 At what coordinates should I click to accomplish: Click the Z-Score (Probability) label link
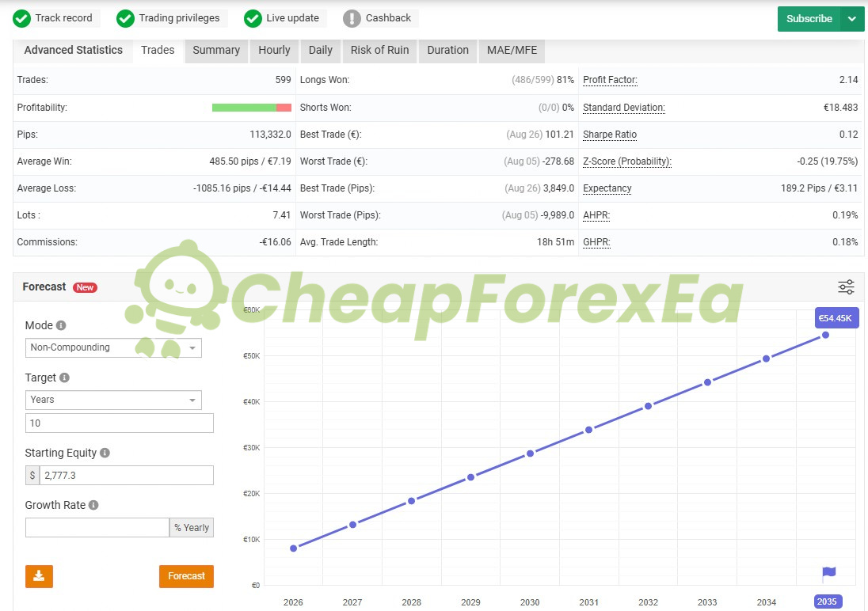tap(627, 161)
